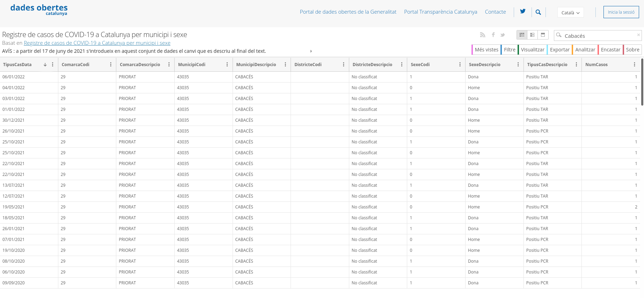This screenshot has height=298, width=644.
Task: Click the RSS feed icon
Action: tap(483, 35)
